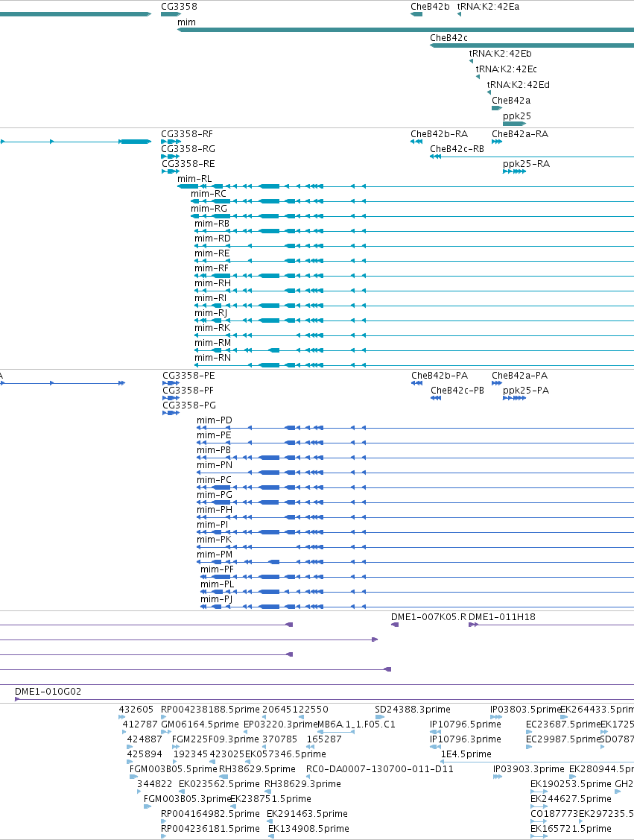The image size is (634, 840).
Task: Click the mim-PN protein label
Action: [x=215, y=465]
